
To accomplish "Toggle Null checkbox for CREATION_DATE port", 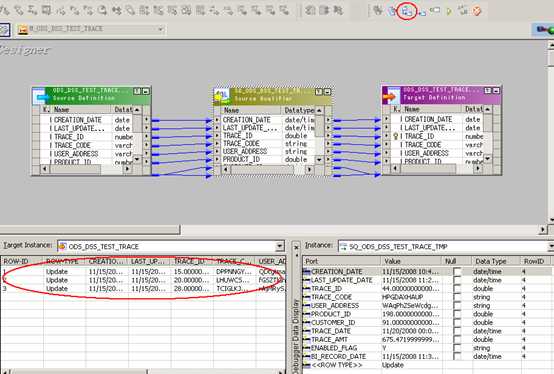I will 458,272.
